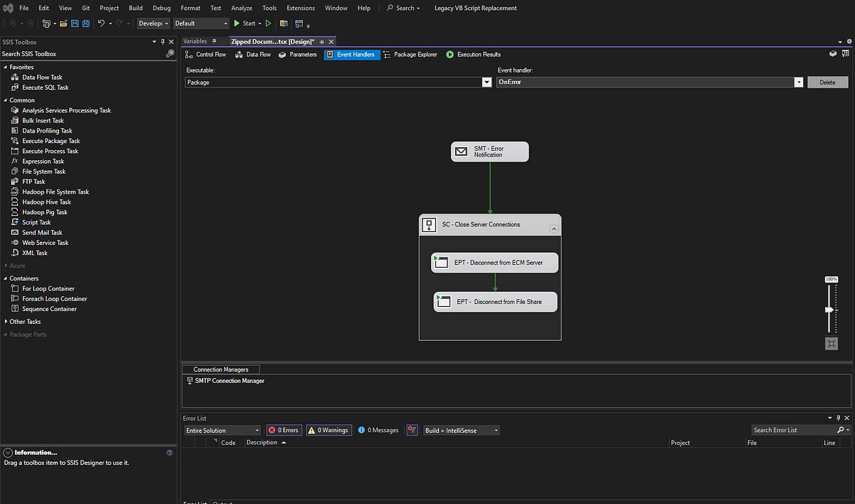855x504 pixels.
Task: Open the Event handler dropdown
Action: coord(799,83)
